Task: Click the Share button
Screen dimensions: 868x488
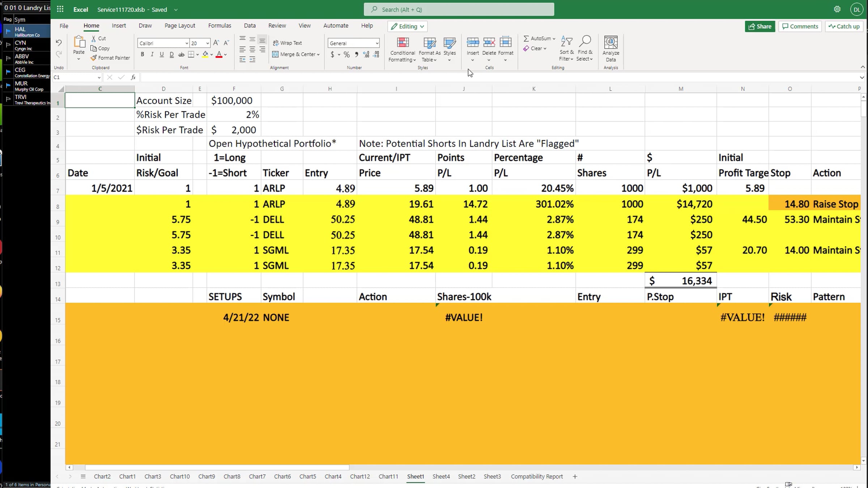Action: (760, 26)
